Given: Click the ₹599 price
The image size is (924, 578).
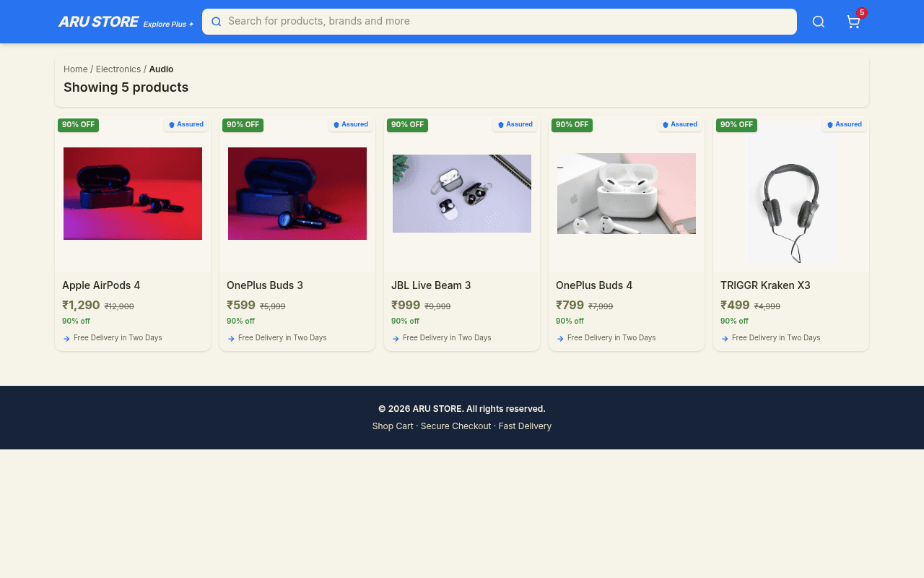Looking at the screenshot, I should click(241, 306).
